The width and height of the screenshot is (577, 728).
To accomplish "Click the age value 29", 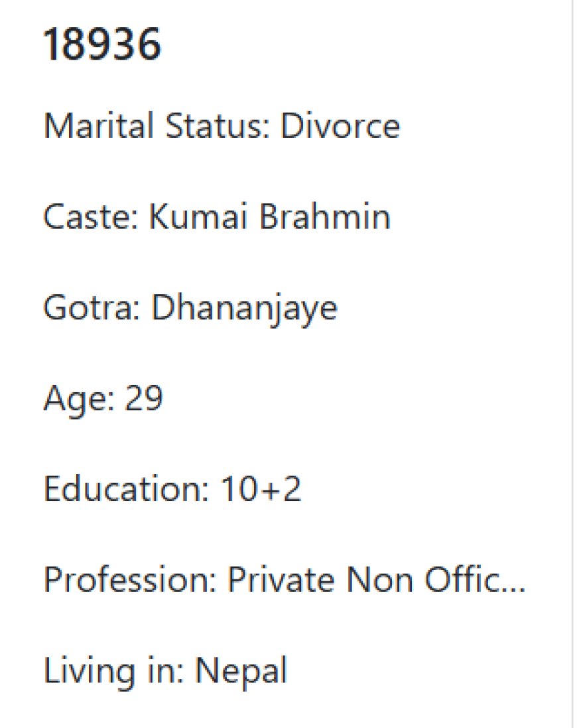I will point(143,398).
